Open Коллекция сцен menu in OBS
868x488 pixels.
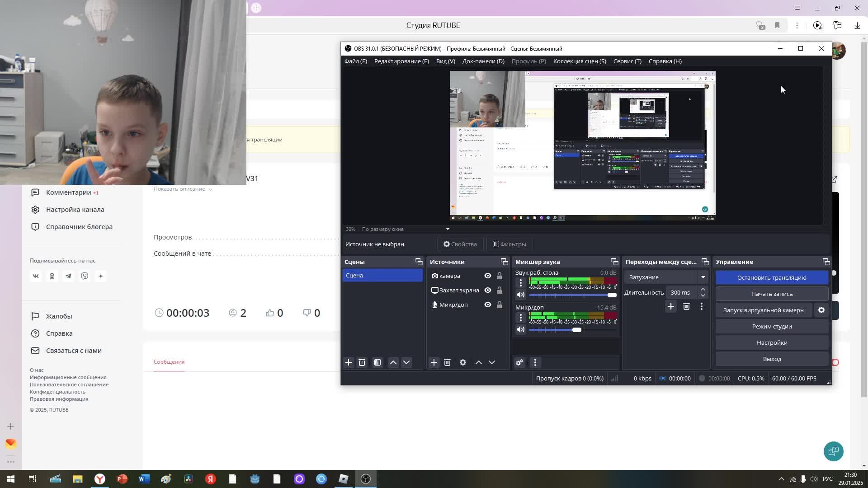[x=580, y=61]
